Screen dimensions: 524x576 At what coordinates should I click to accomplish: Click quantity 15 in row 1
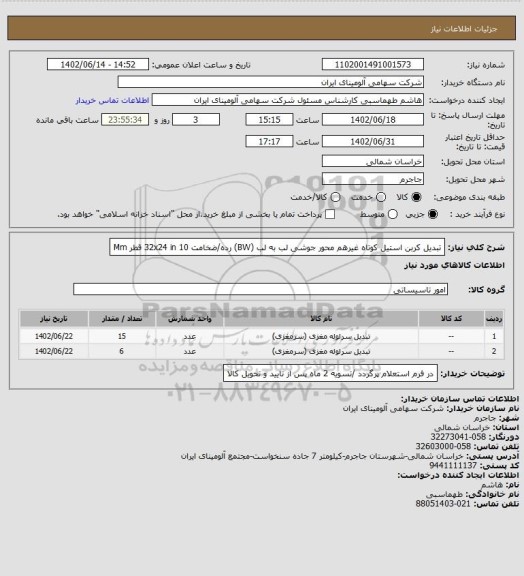[122, 336]
